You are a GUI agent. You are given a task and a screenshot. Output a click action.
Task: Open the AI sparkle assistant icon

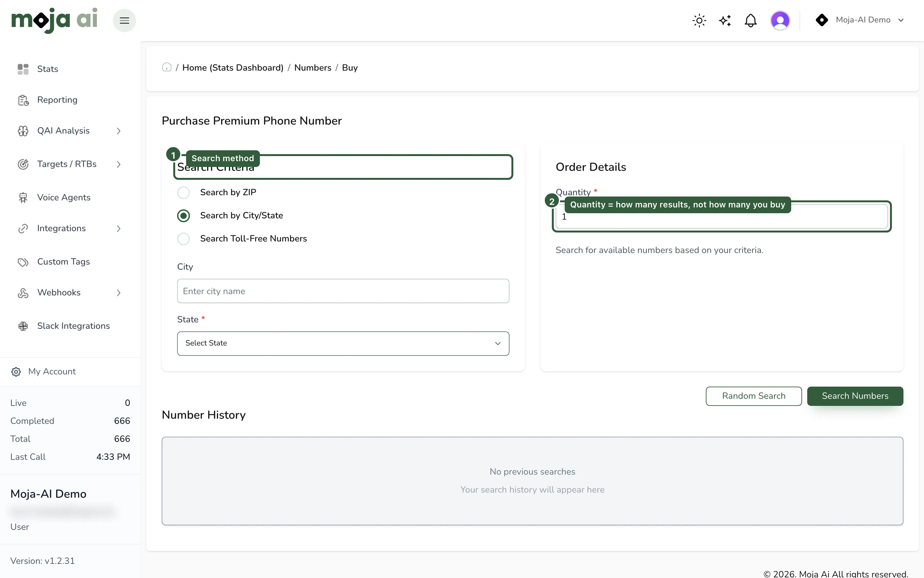(725, 20)
